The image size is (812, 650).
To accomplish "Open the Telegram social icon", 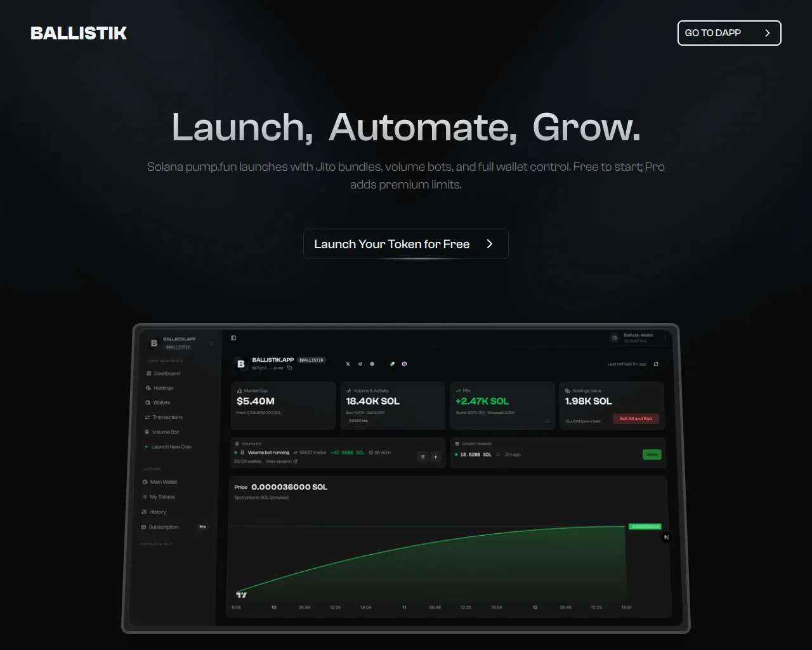I will point(360,364).
